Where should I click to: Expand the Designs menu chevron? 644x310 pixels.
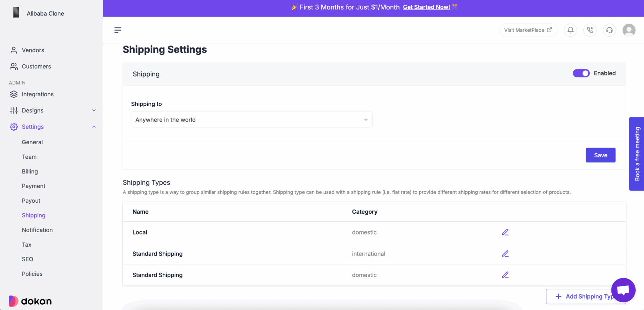94,110
